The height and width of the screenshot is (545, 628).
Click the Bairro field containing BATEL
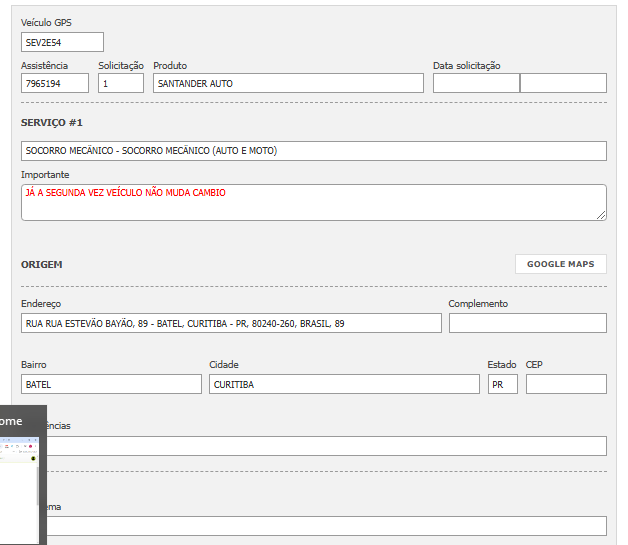tap(111, 384)
